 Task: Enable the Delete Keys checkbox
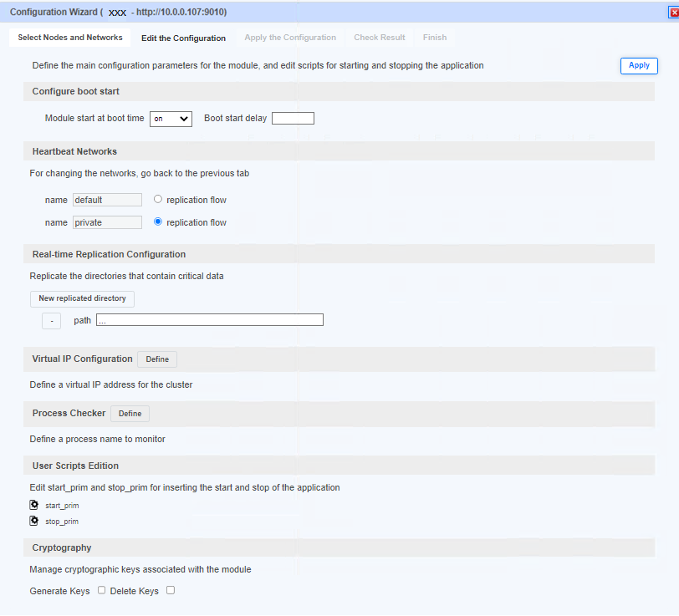(x=170, y=590)
